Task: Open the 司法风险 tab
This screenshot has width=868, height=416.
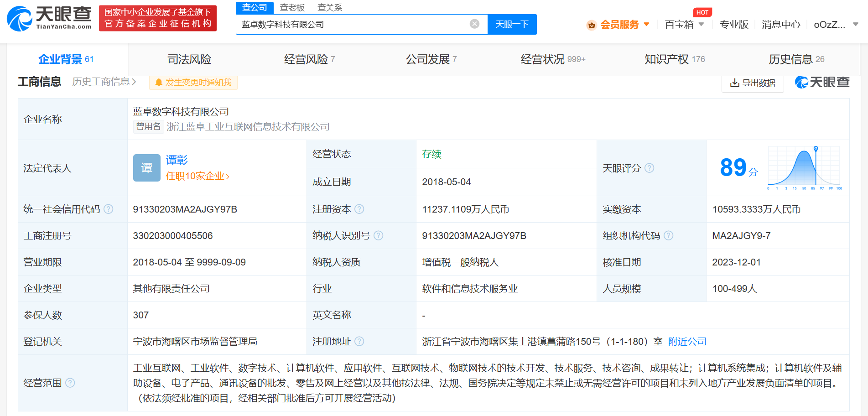Action: 189,59
